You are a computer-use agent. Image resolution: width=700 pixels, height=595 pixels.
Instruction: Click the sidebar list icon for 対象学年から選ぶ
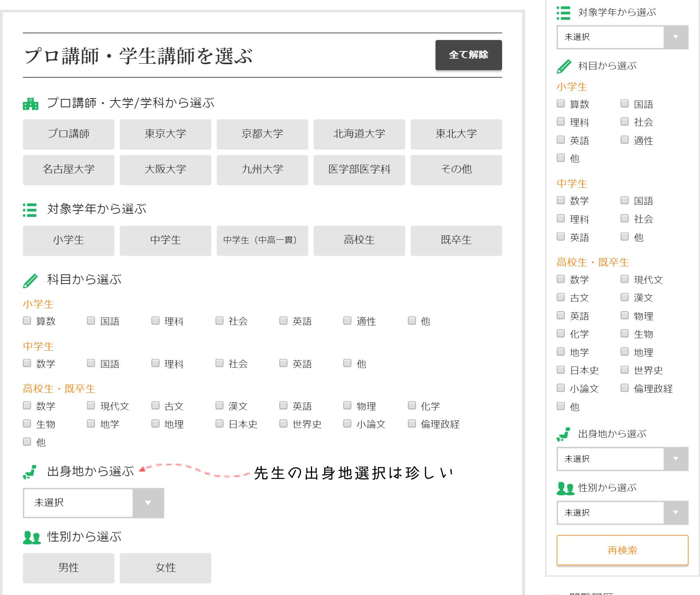564,13
